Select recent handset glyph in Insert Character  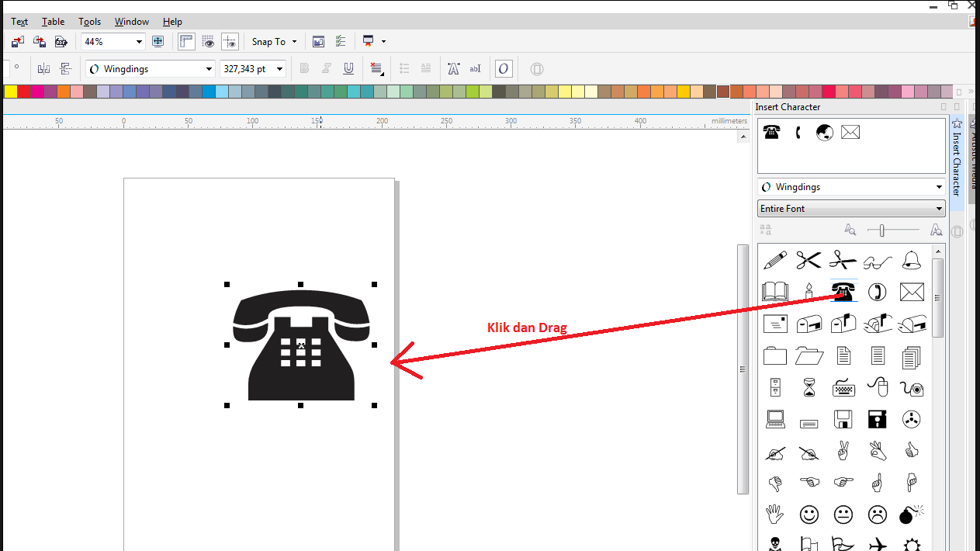pos(798,133)
